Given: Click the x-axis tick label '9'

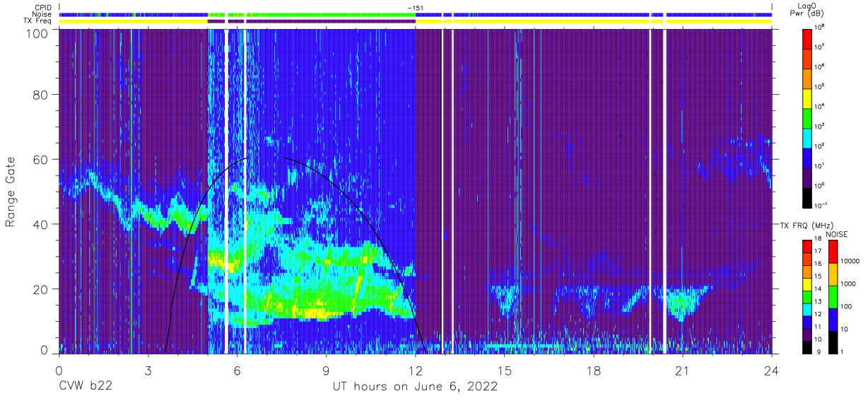Looking at the screenshot, I should point(326,369).
